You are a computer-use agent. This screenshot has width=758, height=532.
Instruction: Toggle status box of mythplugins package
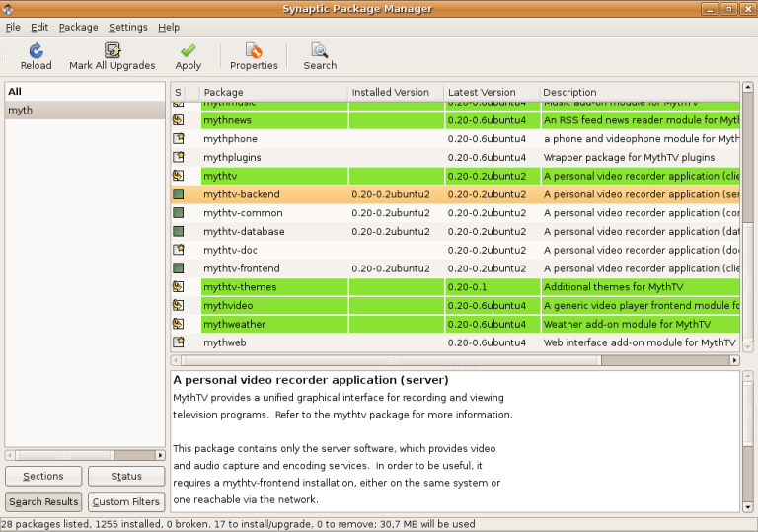179,157
